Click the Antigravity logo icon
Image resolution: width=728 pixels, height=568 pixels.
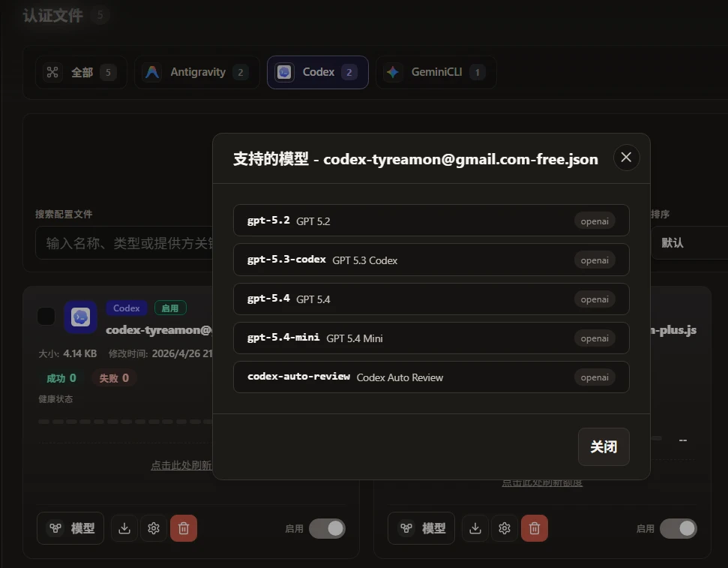pos(151,72)
